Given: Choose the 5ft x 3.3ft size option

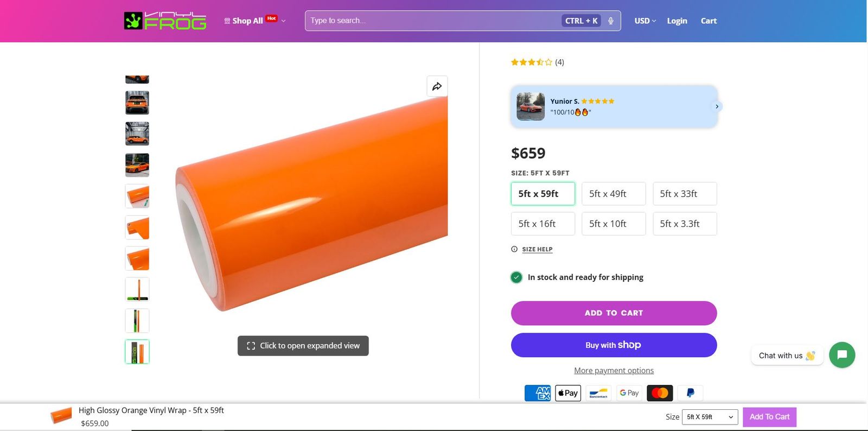Looking at the screenshot, I should coord(685,224).
